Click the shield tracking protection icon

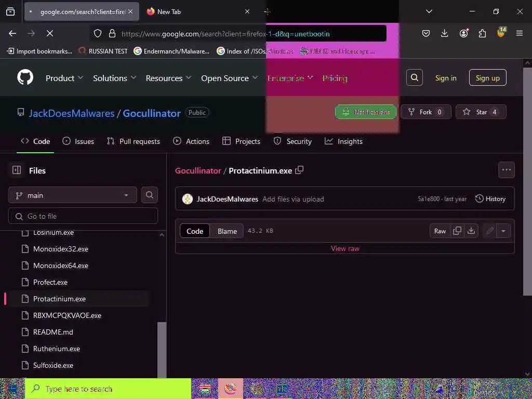[x=98, y=34]
